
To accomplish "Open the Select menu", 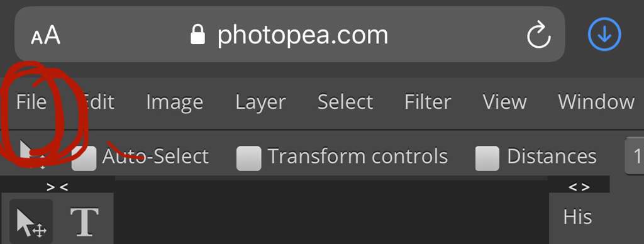I will tap(345, 102).
